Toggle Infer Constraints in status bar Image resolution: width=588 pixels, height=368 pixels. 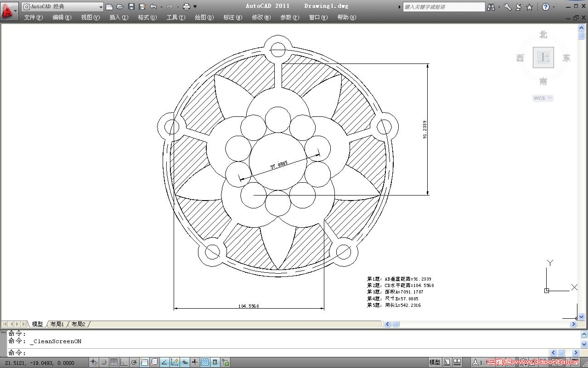point(94,362)
